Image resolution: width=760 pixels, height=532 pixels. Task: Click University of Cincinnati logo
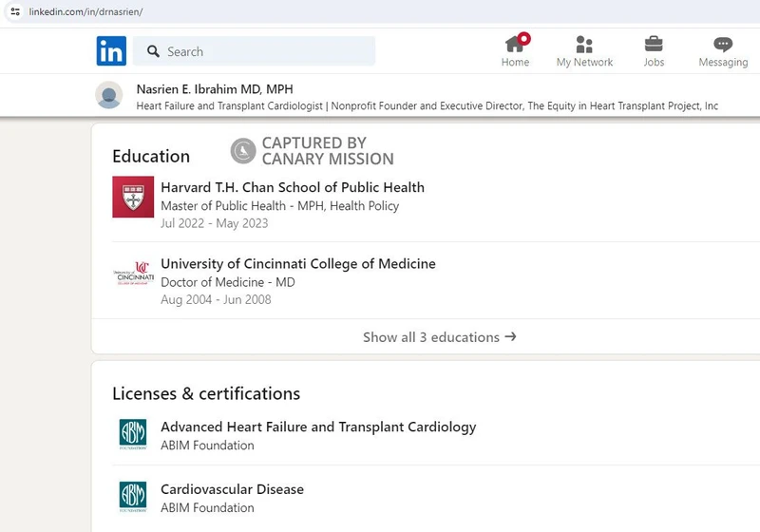coord(133,274)
